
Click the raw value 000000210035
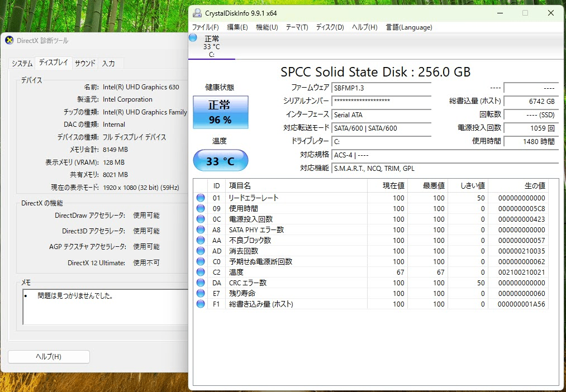coord(522,251)
